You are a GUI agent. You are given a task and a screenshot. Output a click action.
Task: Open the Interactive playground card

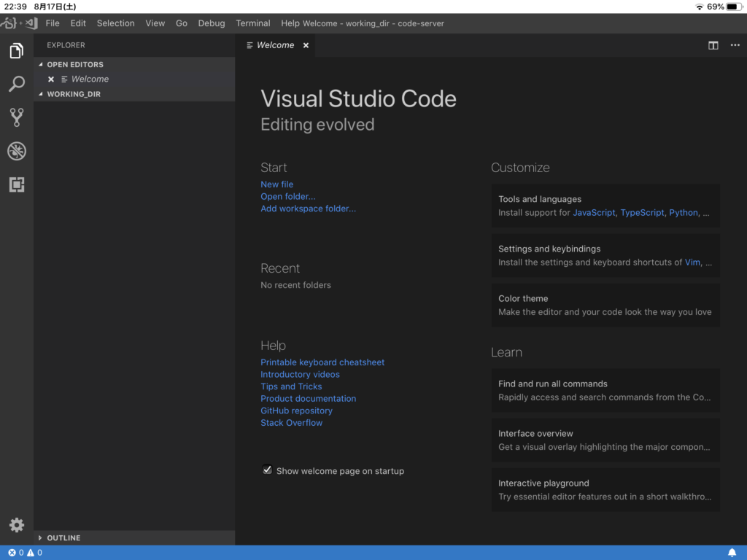(605, 489)
